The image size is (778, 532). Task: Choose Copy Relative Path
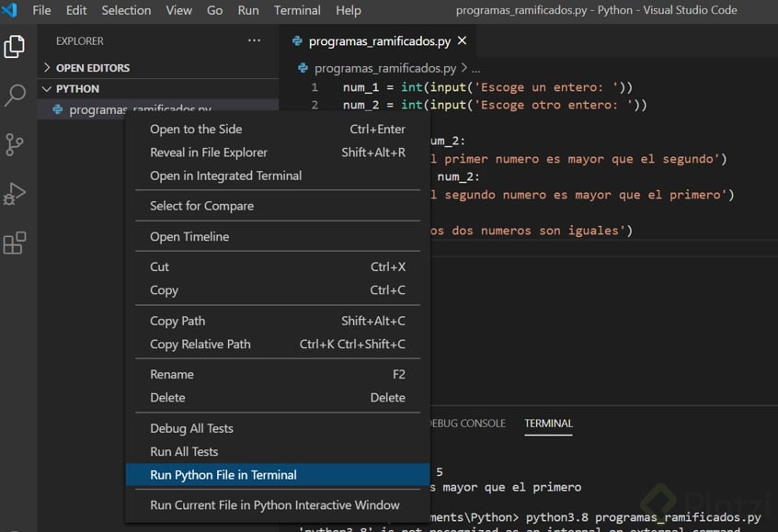coord(278,345)
